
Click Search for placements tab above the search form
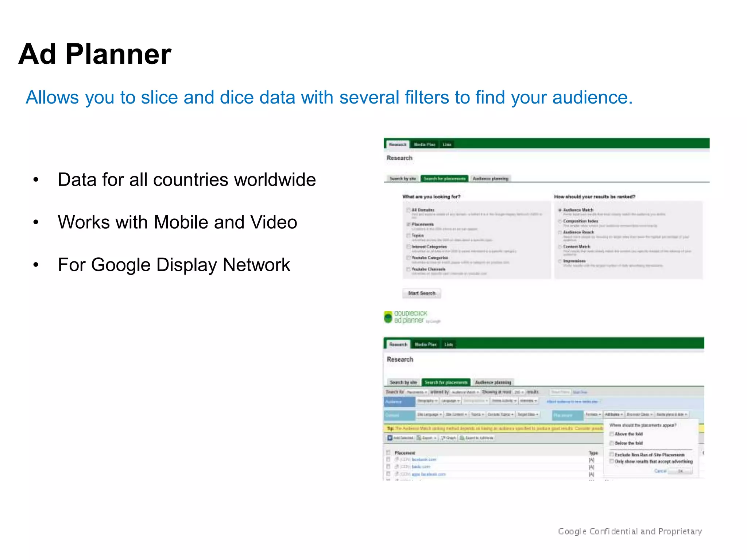(x=445, y=179)
